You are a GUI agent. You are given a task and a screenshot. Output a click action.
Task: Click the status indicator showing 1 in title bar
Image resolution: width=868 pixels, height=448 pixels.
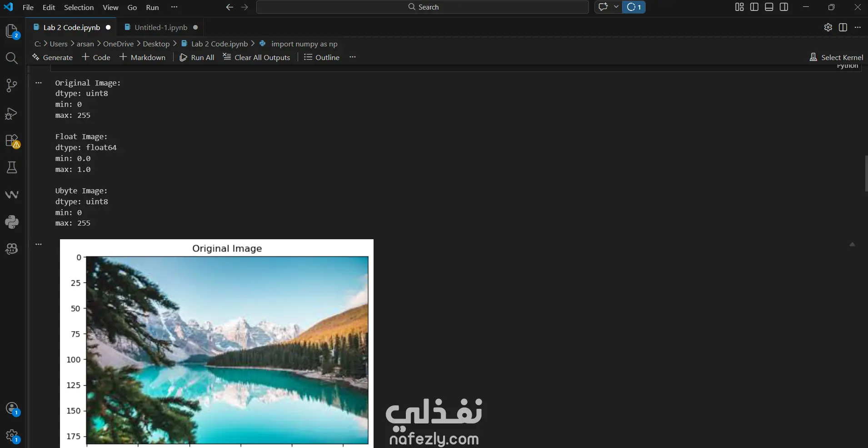tap(634, 7)
